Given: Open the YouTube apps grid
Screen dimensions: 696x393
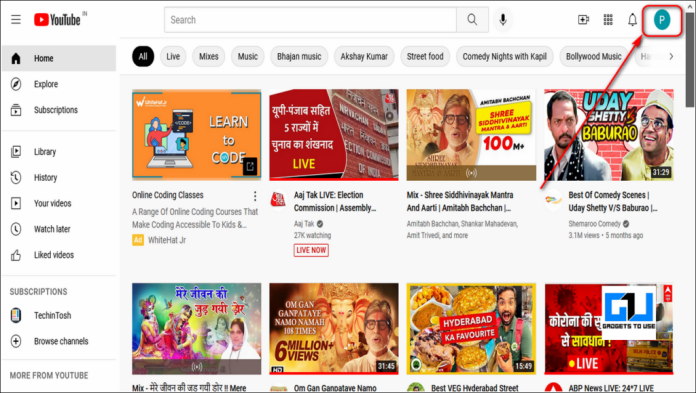Looking at the screenshot, I should (x=608, y=20).
